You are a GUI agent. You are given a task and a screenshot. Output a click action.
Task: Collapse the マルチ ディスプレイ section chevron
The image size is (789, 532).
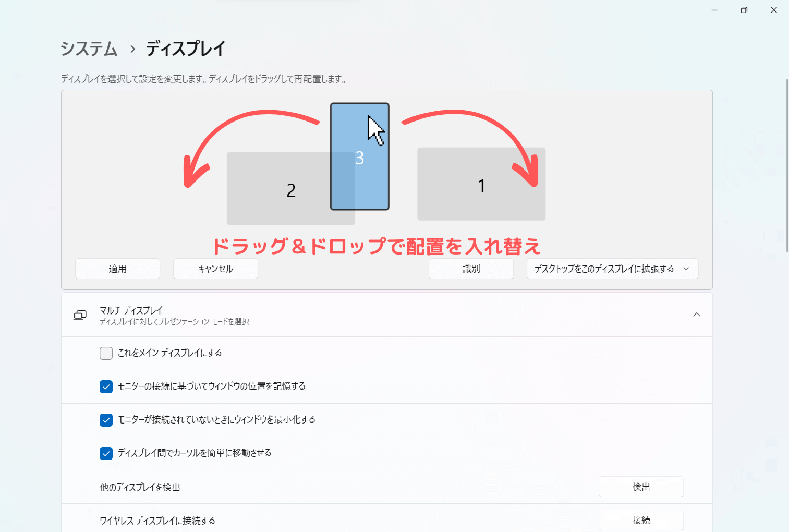coord(696,315)
